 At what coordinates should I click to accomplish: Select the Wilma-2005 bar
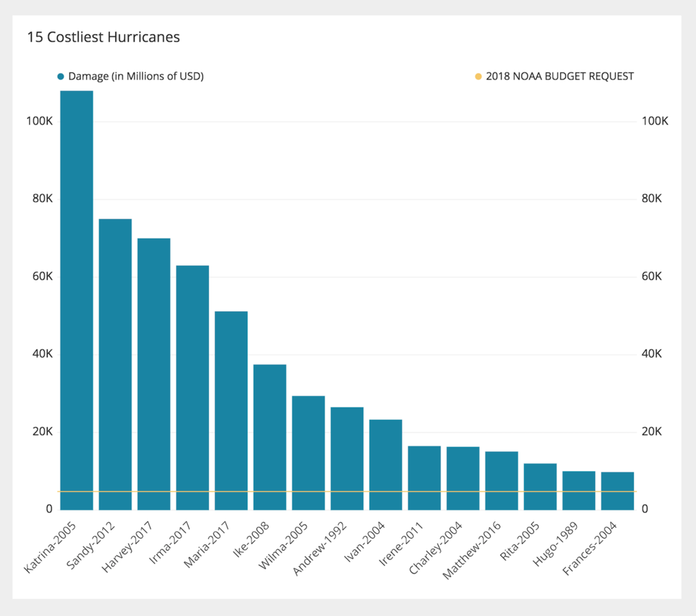pyautogui.click(x=308, y=452)
